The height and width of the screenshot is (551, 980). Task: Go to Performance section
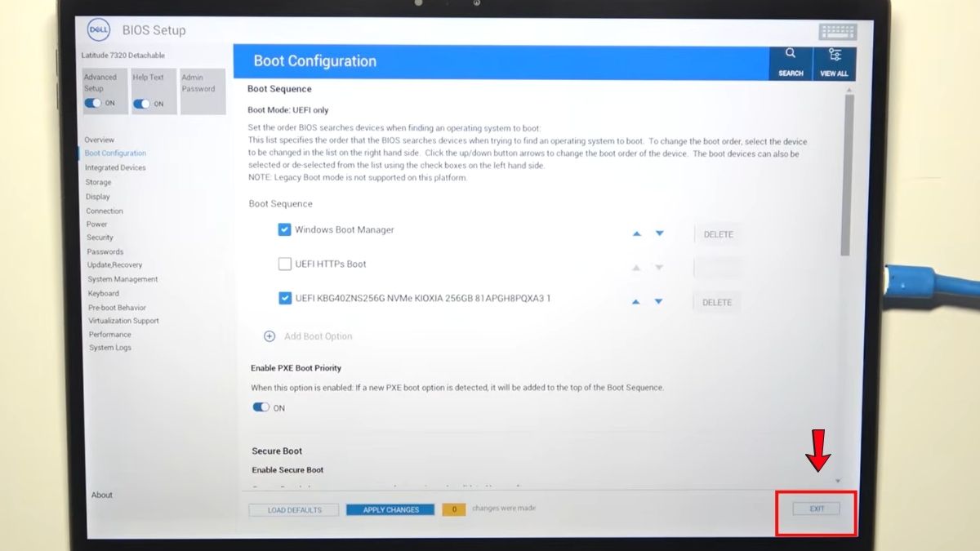110,334
